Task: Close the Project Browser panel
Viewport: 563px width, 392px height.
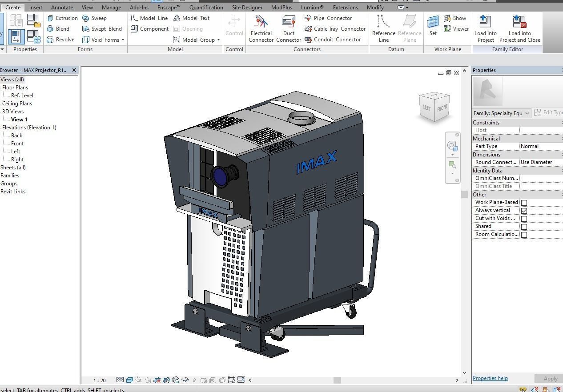Action: [74, 70]
